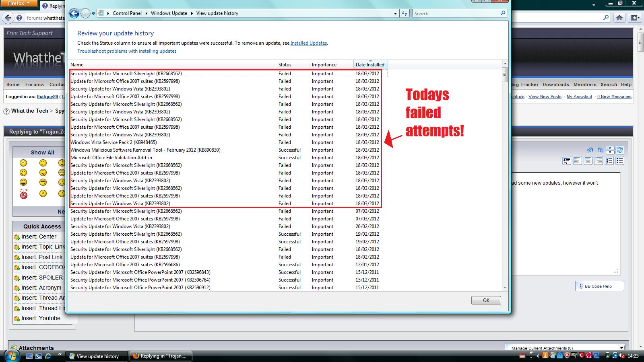Screen dimensions: 644x362
Task: Click align right icon in editor toolbar
Action: pos(599,161)
